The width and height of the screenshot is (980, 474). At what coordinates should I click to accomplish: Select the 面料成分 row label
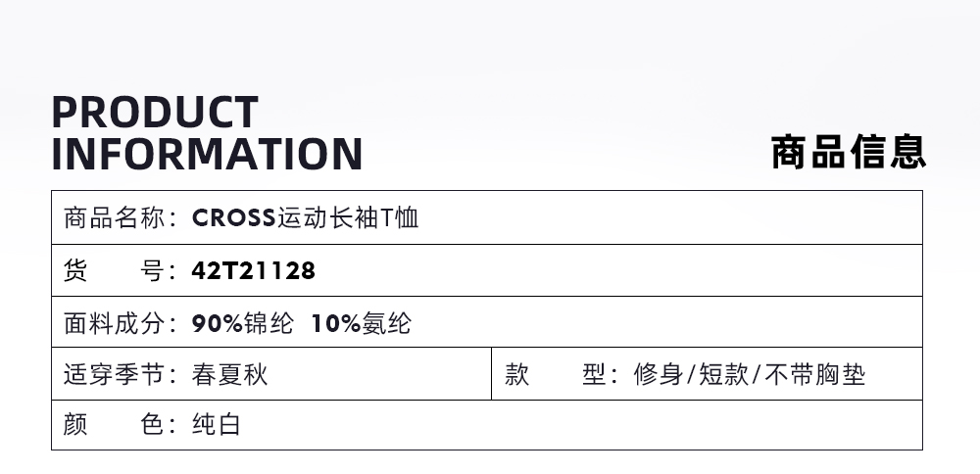point(115,323)
